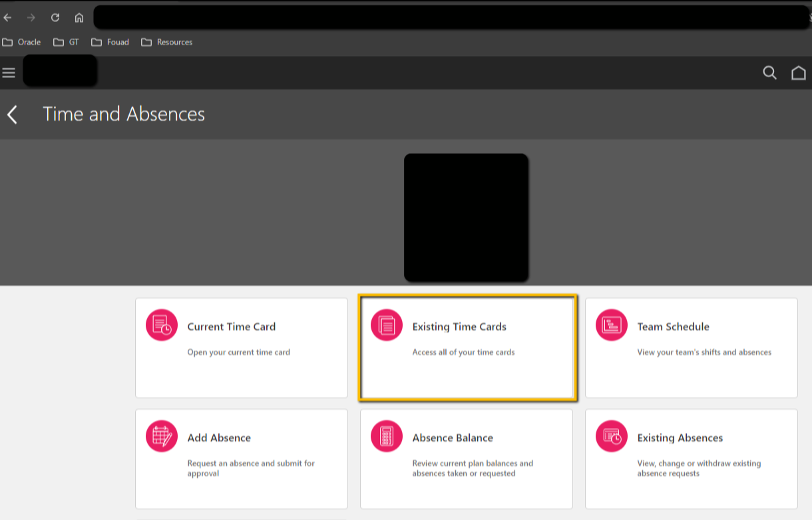Screen dimensions: 812x520
Task: Click 'Access all of your time cards' text
Action: tap(463, 352)
